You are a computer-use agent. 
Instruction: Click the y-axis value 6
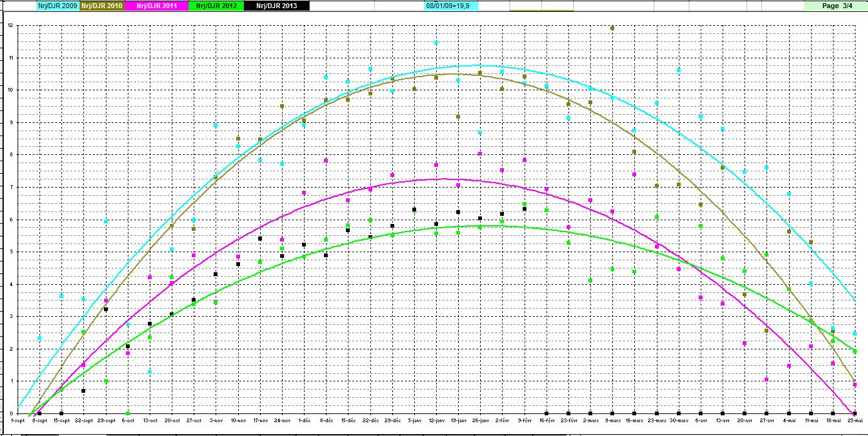pyautogui.click(x=11, y=220)
